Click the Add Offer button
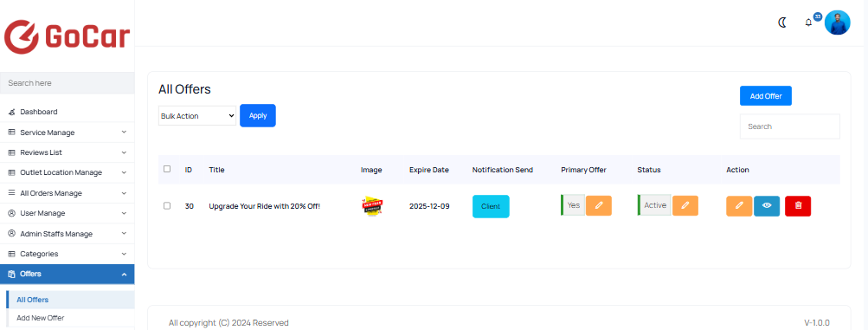Viewport: 868px width, 330px height. (766, 96)
